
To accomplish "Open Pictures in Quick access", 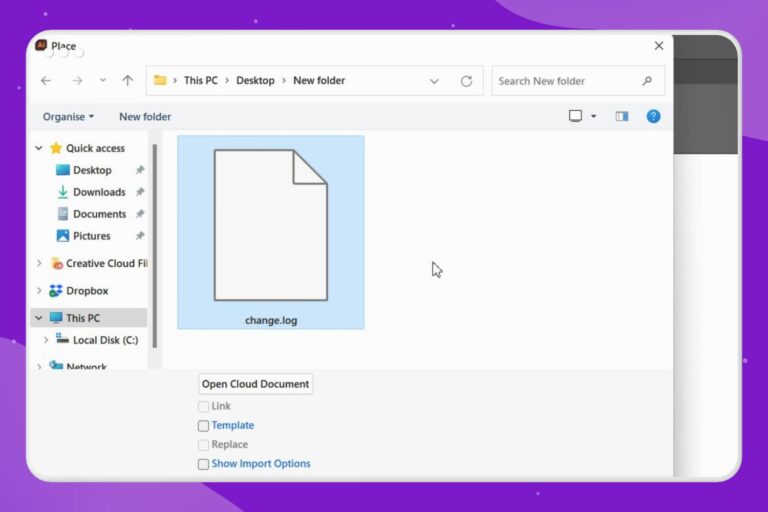I will pos(92,236).
